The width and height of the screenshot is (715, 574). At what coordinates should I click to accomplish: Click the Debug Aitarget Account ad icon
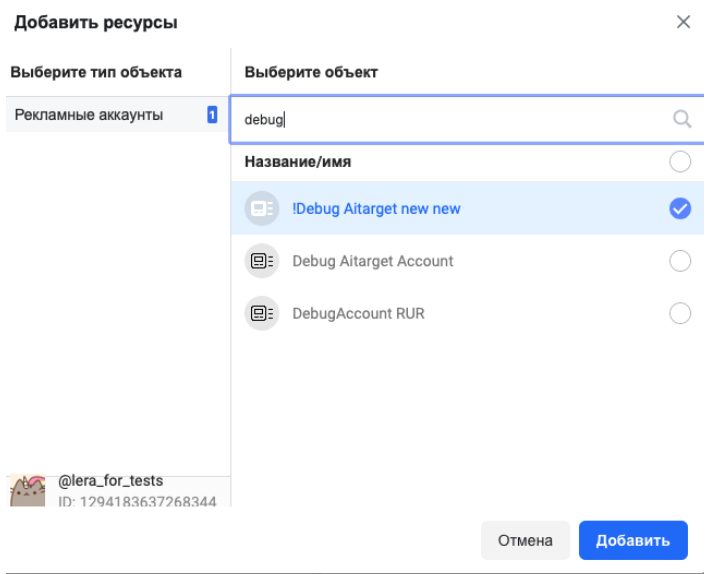click(262, 261)
